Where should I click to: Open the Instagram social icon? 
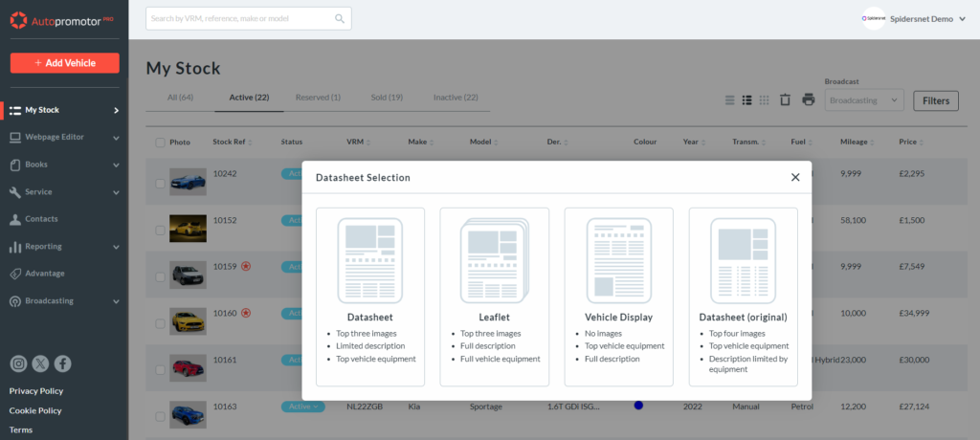pos(18,363)
